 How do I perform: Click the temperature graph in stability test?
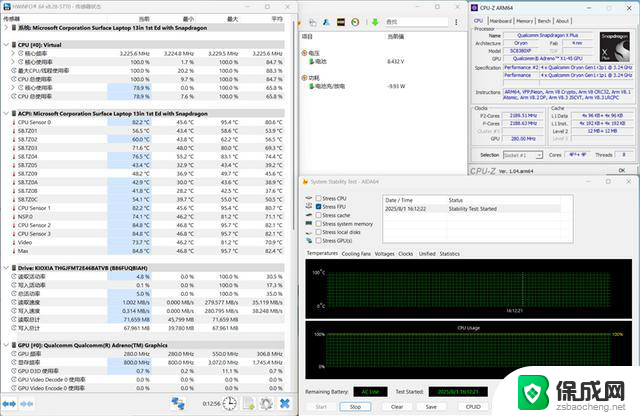[x=469, y=289]
